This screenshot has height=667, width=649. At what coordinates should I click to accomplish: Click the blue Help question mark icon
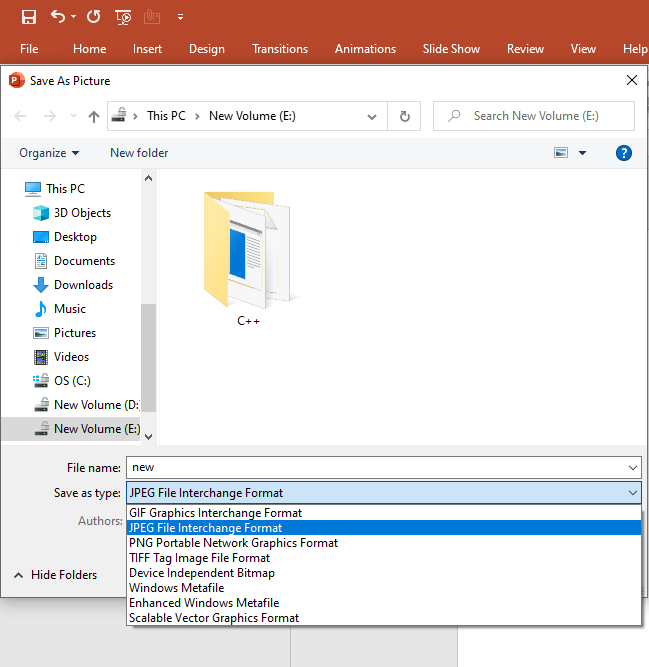click(623, 153)
